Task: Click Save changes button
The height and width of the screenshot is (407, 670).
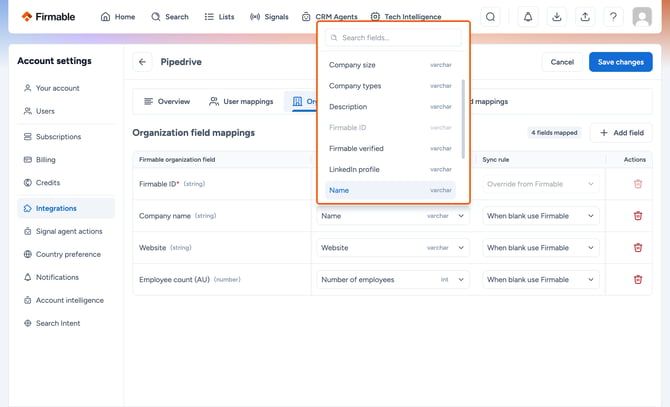Action: (x=620, y=62)
